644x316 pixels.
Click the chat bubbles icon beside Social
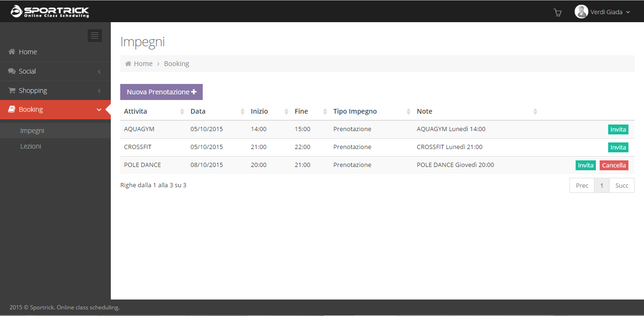point(12,71)
